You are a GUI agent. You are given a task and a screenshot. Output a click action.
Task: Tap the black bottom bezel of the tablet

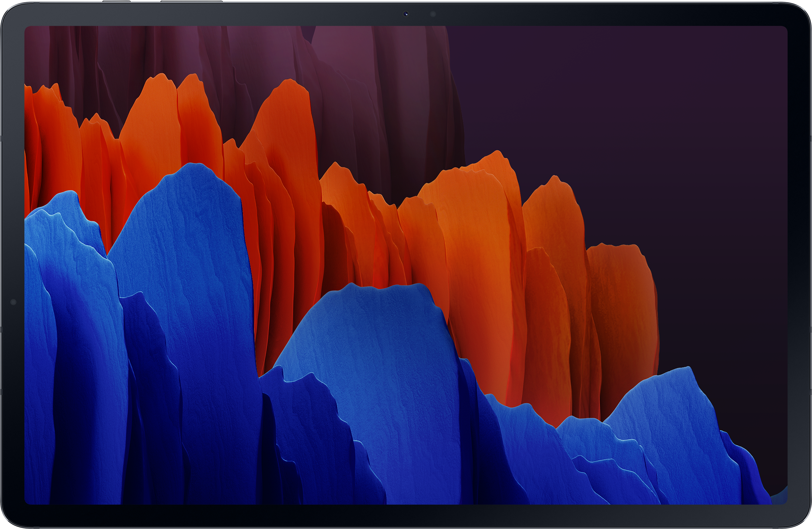(x=406, y=516)
